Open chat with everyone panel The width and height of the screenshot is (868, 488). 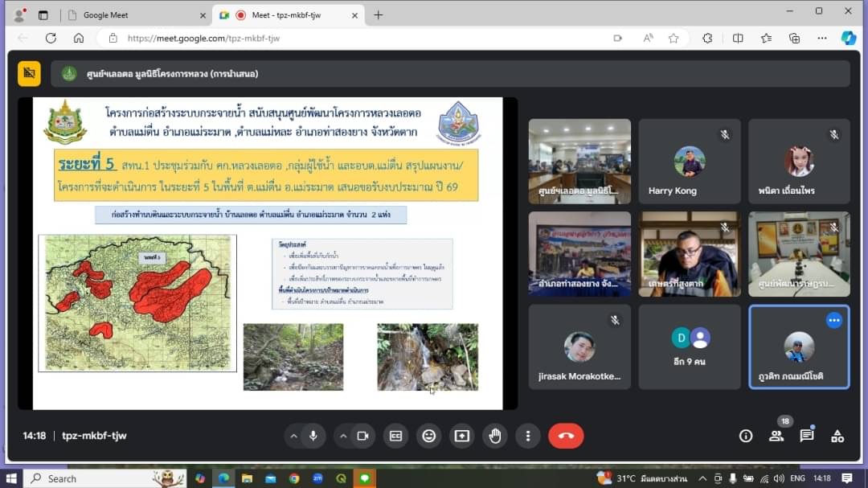807,436
